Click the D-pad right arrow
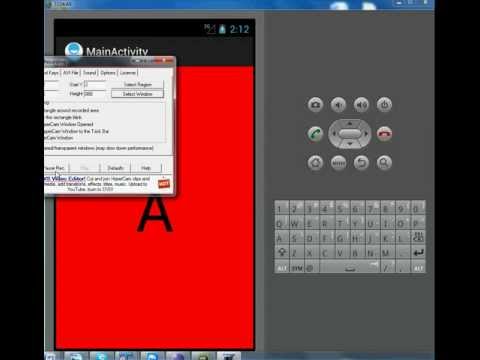 point(367,134)
